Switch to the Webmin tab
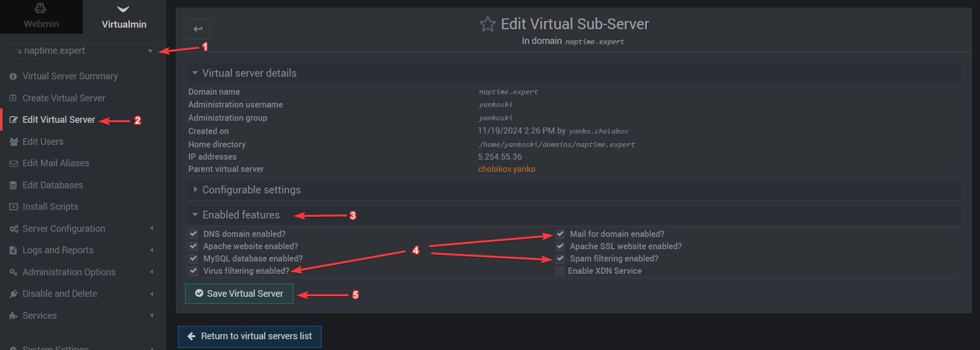The image size is (980, 350). click(41, 17)
